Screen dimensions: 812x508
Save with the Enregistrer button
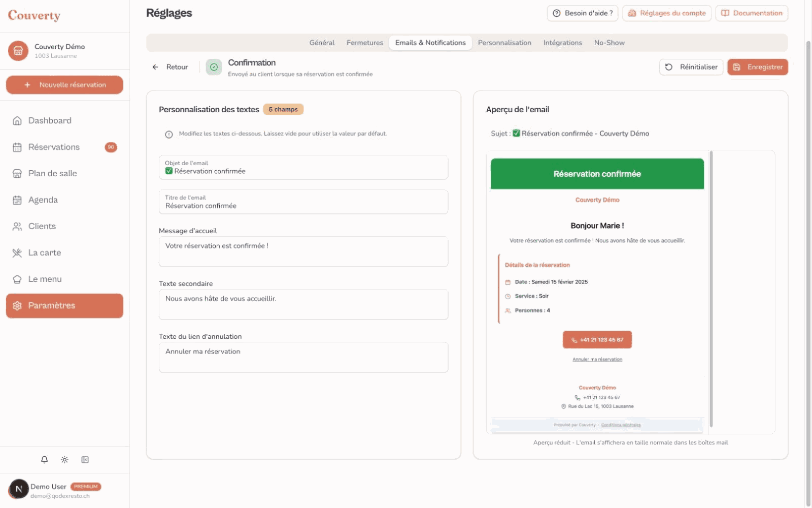pyautogui.click(x=758, y=67)
